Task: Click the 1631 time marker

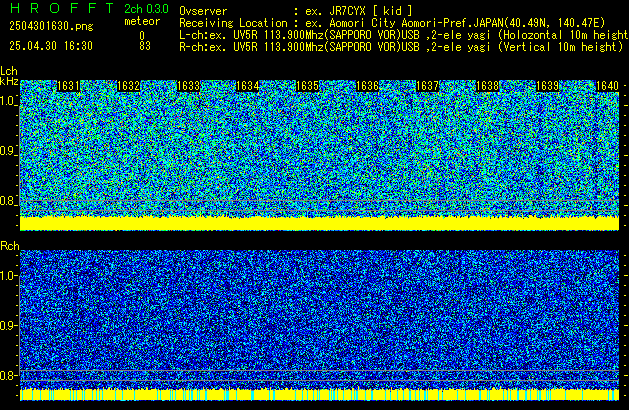Action: [x=68, y=86]
